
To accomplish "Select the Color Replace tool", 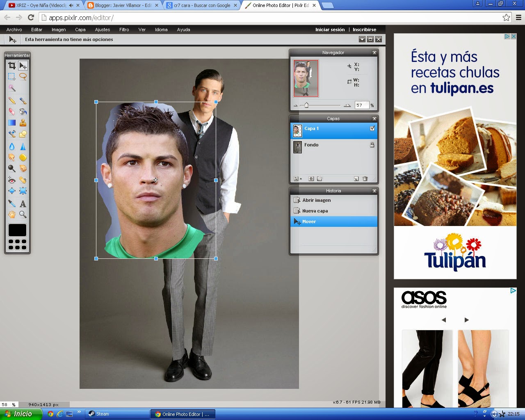I will 12,134.
